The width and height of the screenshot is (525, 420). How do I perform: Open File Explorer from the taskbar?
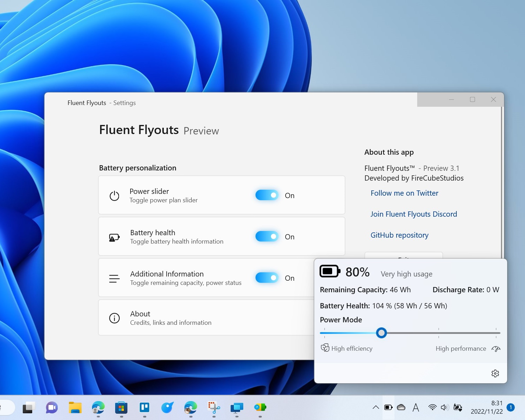click(75, 407)
